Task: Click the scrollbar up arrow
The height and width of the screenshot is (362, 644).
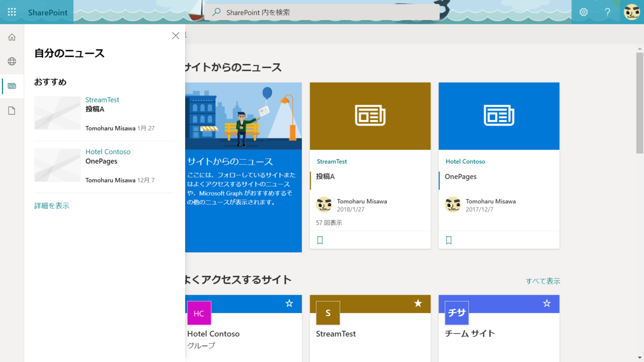Action: click(639, 48)
